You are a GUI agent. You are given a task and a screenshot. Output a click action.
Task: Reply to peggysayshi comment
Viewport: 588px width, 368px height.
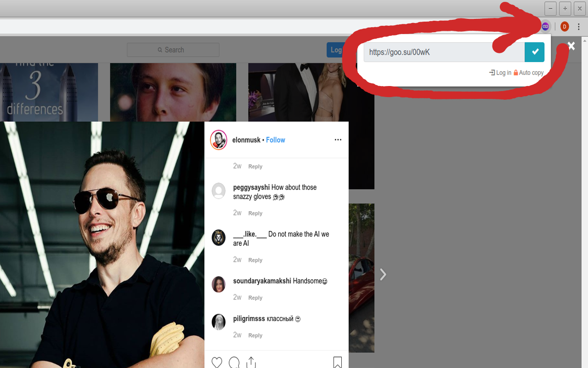(x=255, y=213)
